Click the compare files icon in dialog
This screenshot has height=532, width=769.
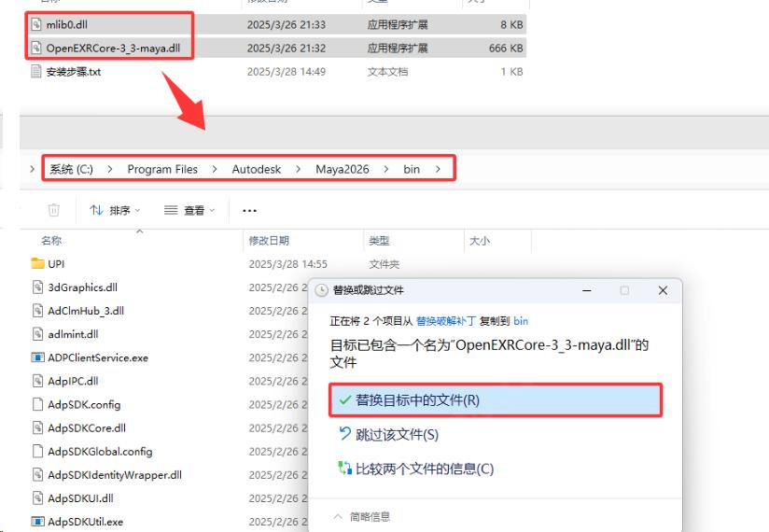[344, 469]
